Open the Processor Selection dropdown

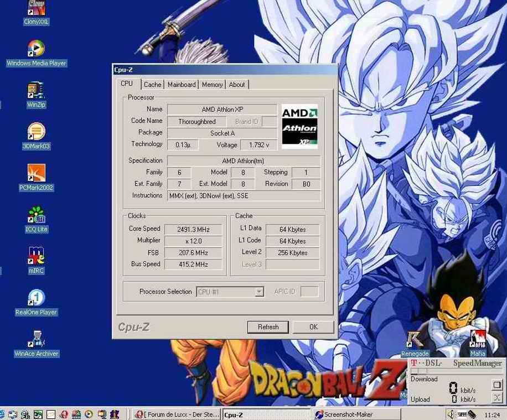click(230, 292)
